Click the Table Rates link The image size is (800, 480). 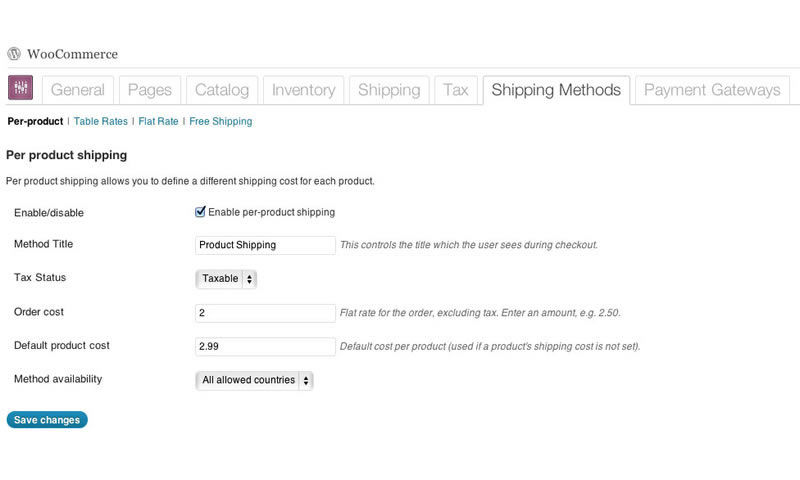[x=101, y=121]
